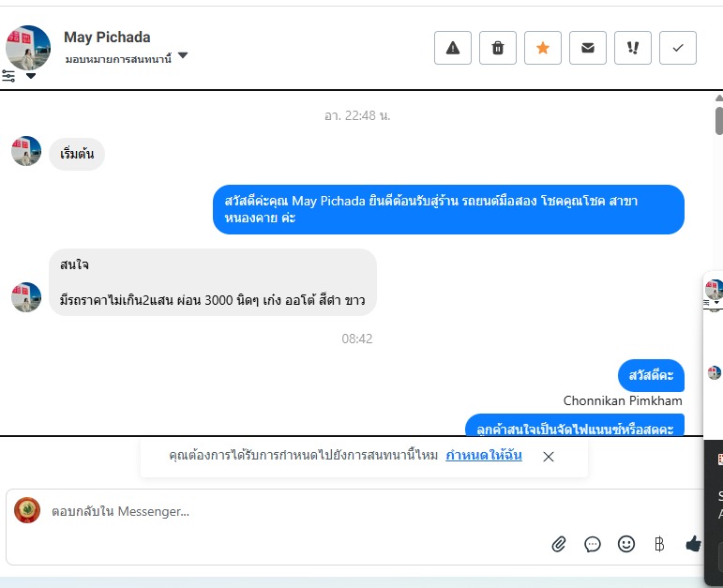
Task: Dismiss the assignment prompt banner
Action: tap(549, 457)
